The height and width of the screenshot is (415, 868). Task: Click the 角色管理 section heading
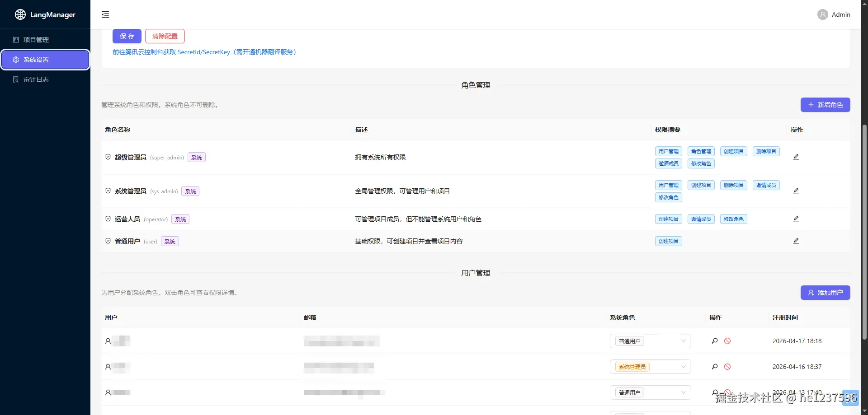pyautogui.click(x=476, y=85)
